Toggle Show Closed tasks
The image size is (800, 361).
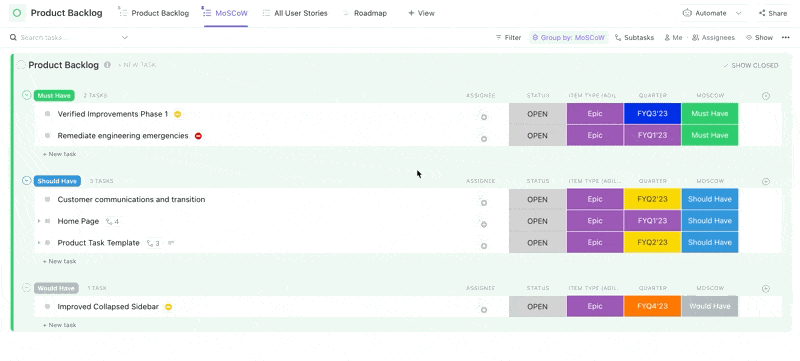pos(751,65)
